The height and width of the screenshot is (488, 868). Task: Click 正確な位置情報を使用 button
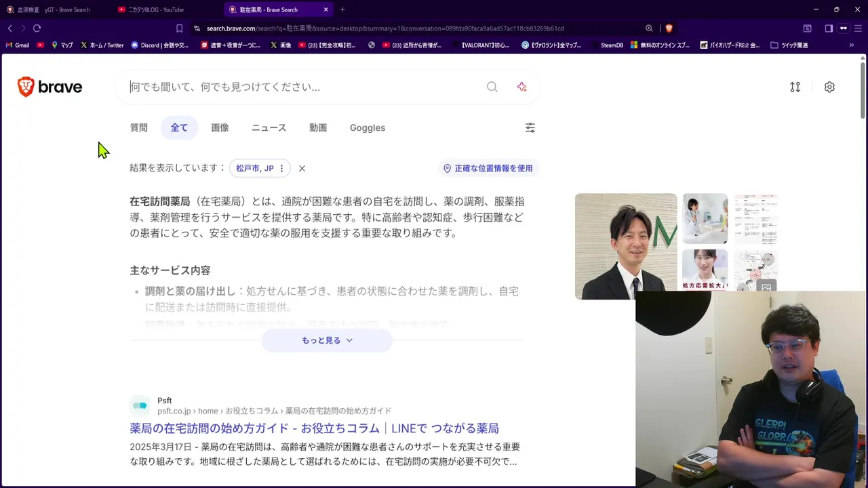tap(488, 168)
